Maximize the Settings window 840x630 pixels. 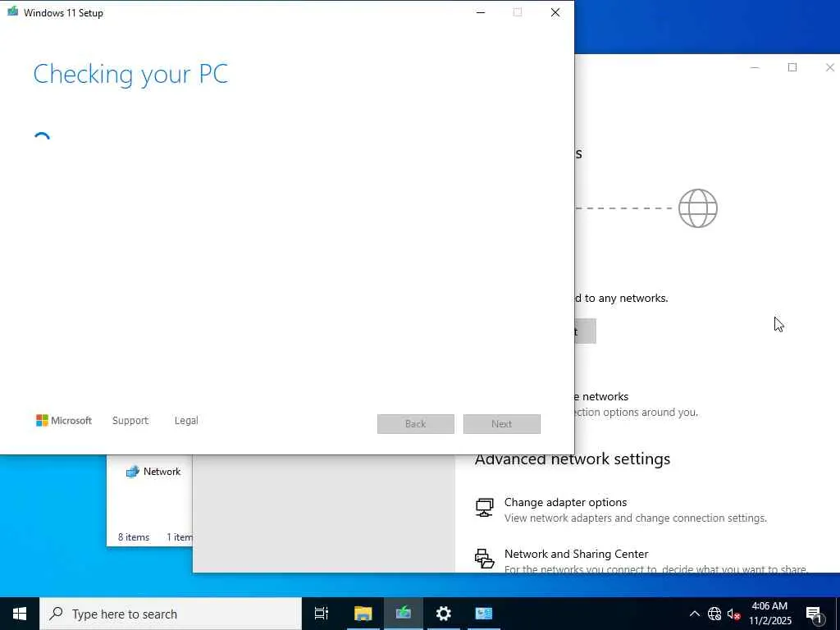pos(792,67)
